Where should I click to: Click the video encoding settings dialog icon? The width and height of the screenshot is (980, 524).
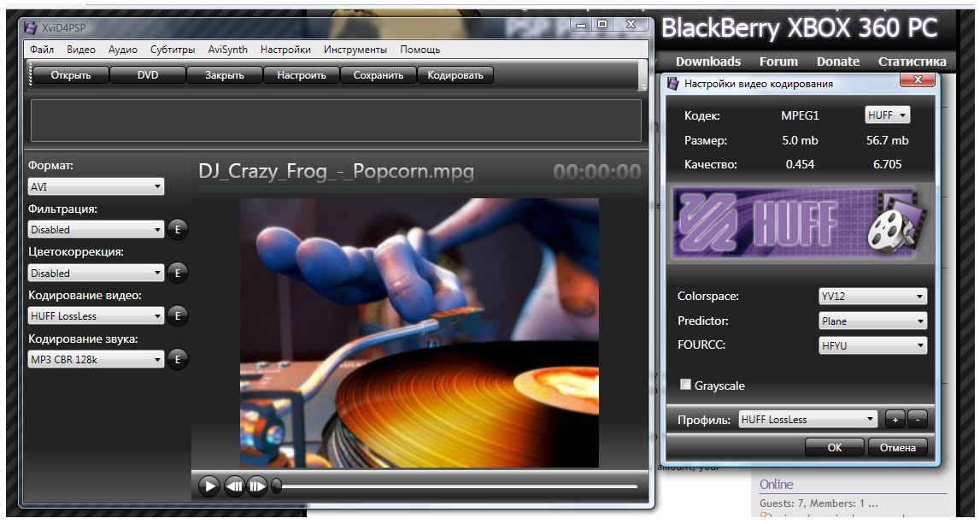(673, 84)
